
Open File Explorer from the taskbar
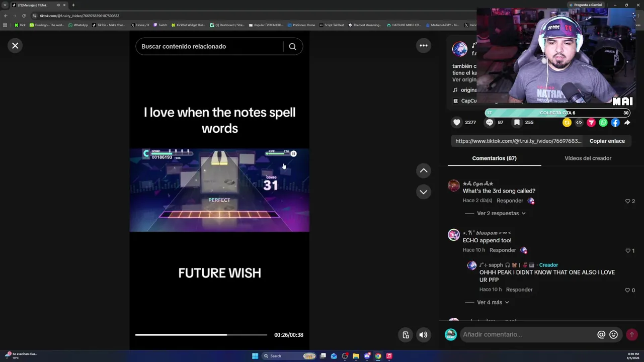point(356,356)
